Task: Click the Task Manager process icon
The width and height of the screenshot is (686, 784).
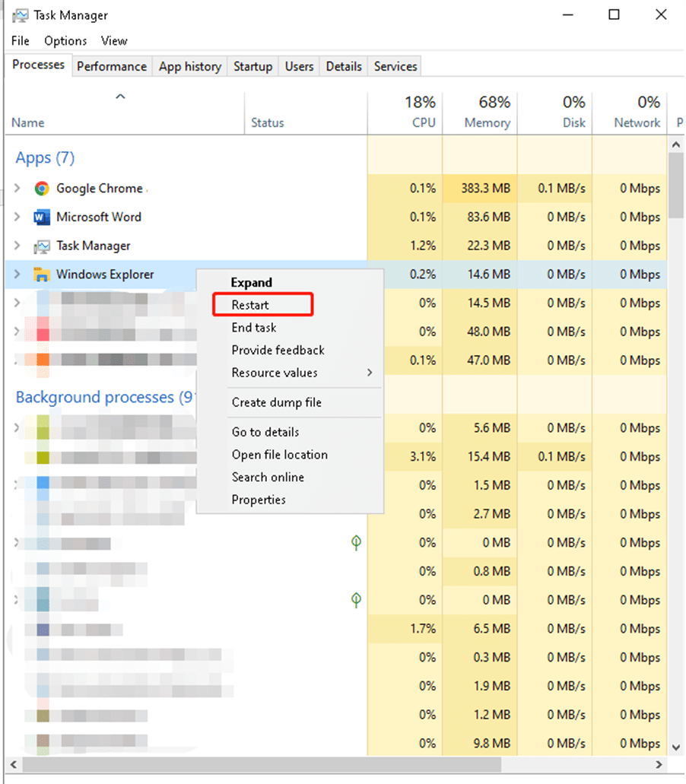Action: pyautogui.click(x=41, y=246)
